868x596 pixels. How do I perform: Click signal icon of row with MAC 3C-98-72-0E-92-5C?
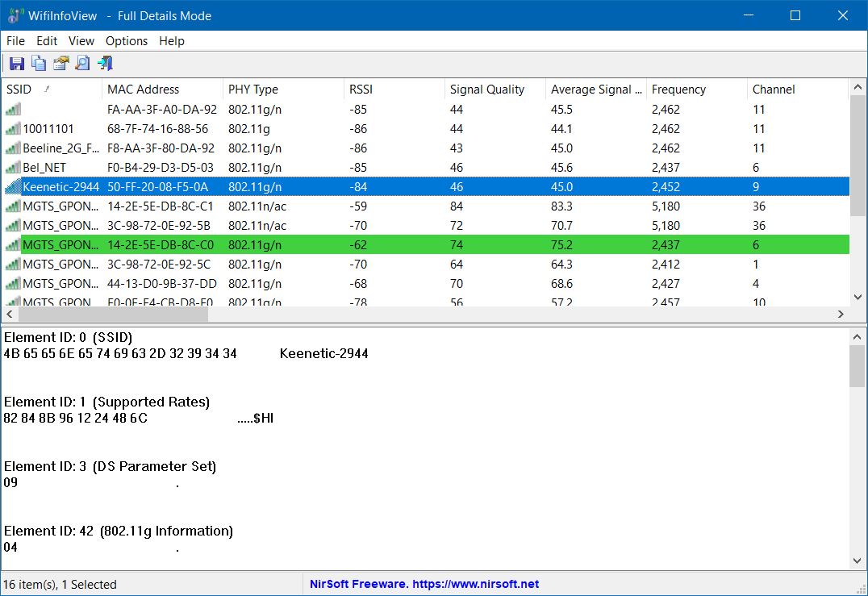pos(13,265)
